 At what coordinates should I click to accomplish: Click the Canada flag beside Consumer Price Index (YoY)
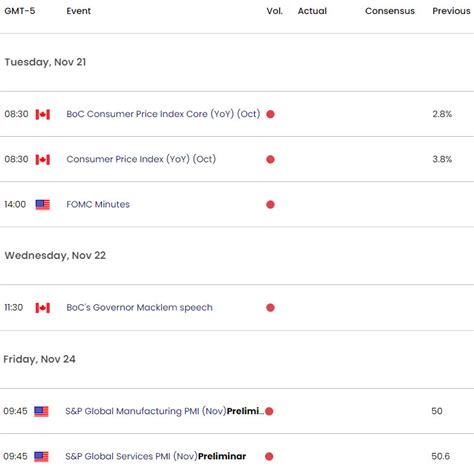pyautogui.click(x=43, y=159)
